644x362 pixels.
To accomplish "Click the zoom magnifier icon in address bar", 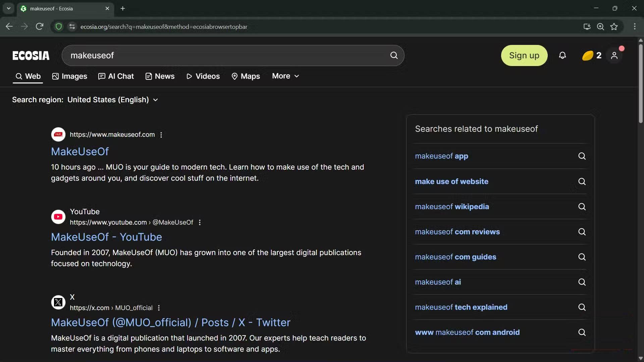I will (600, 27).
